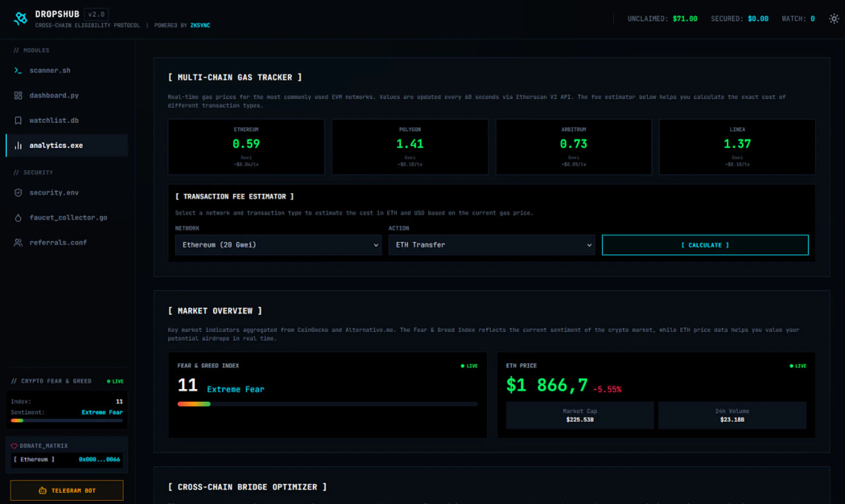
Task: Open the dashboard.py module
Action: [67, 96]
